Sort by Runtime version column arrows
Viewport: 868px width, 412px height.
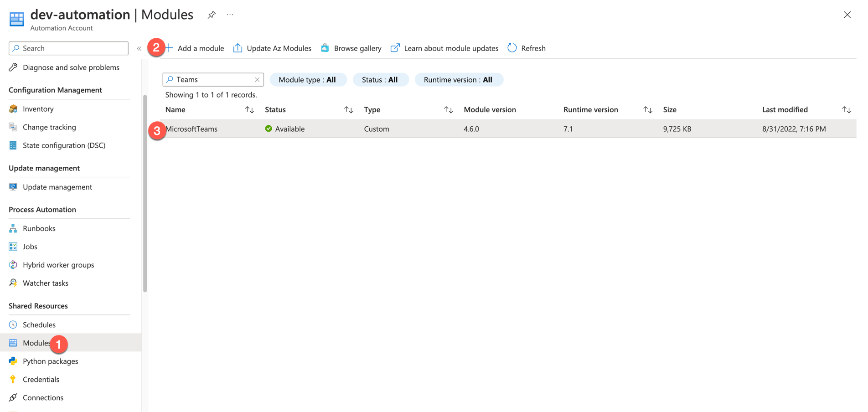pyautogui.click(x=648, y=110)
